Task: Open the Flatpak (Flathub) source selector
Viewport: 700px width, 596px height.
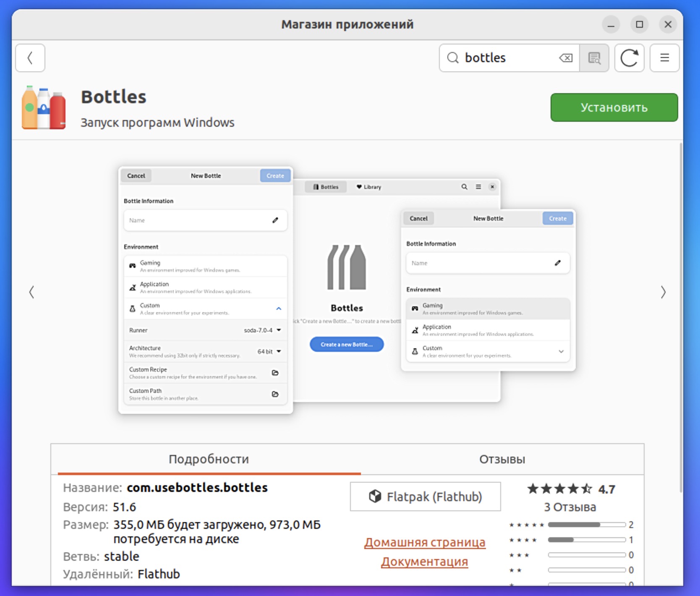Action: click(426, 497)
